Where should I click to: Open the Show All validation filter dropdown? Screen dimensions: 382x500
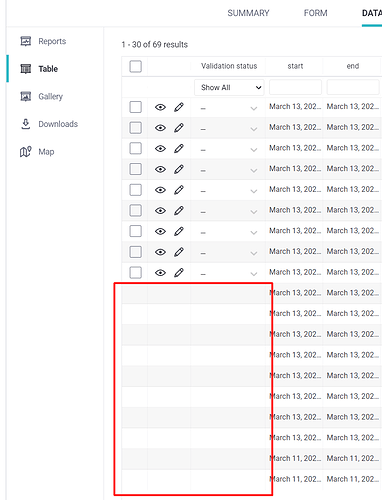(229, 87)
